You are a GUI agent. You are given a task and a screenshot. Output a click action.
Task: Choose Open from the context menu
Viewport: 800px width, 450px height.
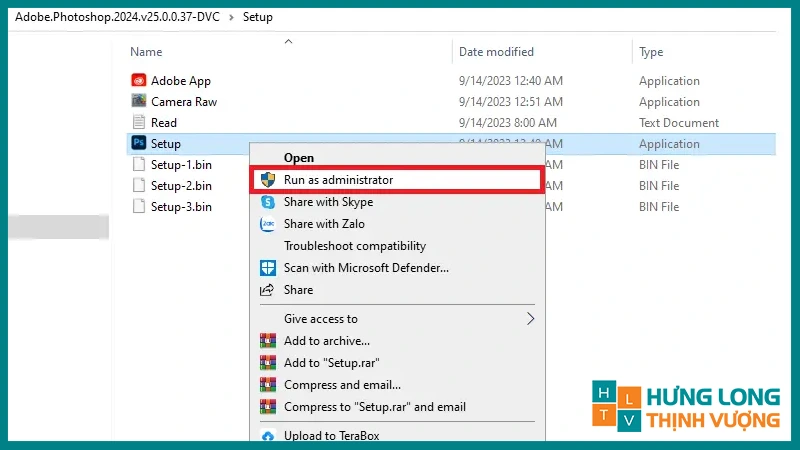299,158
